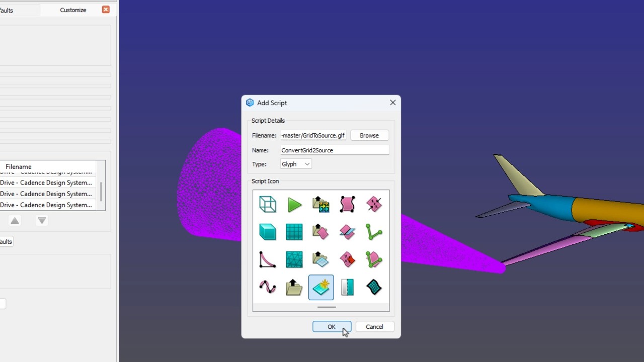The height and width of the screenshot is (362, 644).
Task: Pick the dark warped mesh grid icon
Action: [374, 288]
